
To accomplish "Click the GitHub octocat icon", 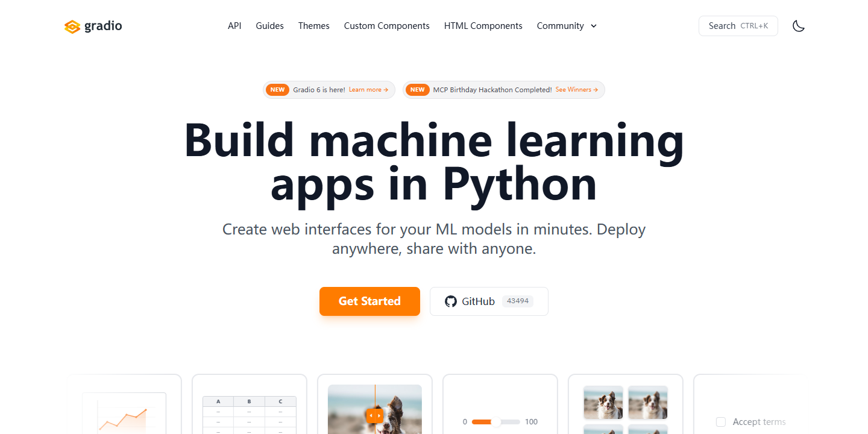I will (451, 301).
